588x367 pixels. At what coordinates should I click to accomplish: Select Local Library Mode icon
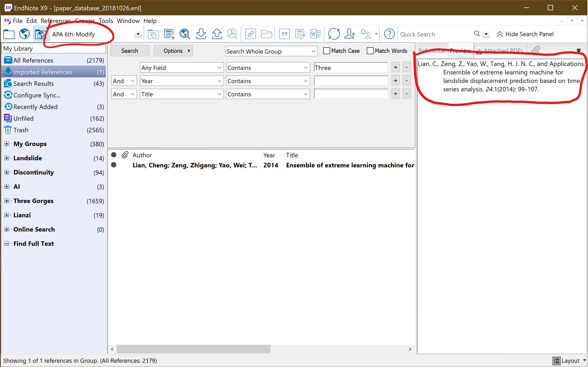(9, 34)
